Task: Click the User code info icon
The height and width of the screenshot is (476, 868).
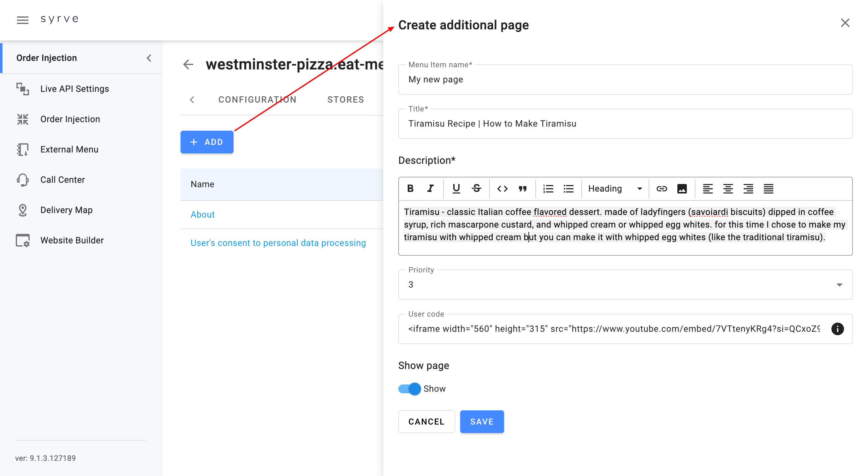Action: (x=837, y=329)
